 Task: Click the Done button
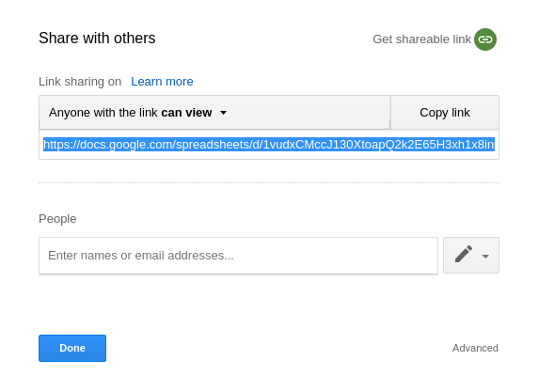pos(72,348)
